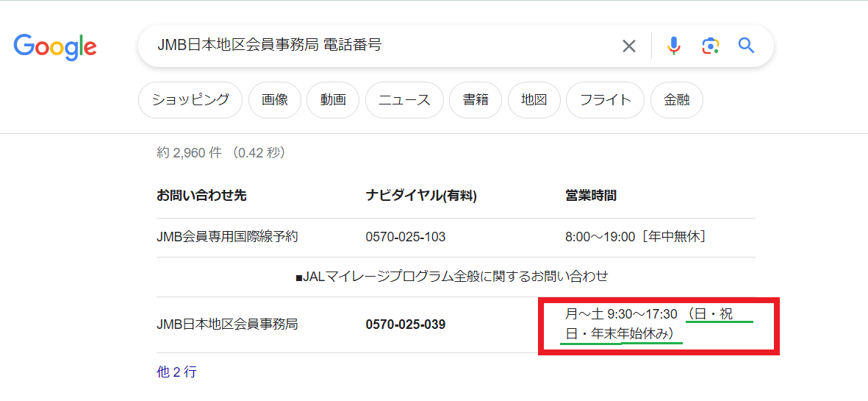Screen dimensions: 868x401
Task: Select the フライト filter chip
Action: pyautogui.click(x=606, y=100)
